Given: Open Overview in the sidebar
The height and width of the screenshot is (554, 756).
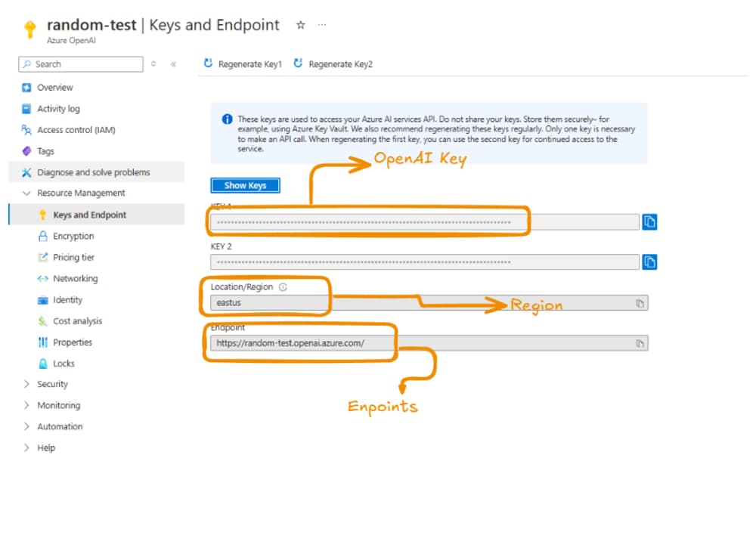Looking at the screenshot, I should [x=55, y=87].
